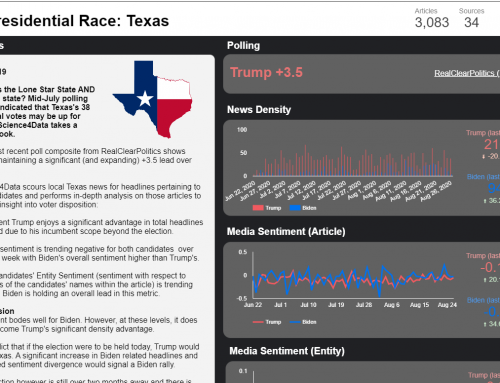Click paragraph beginning 'candidates' Entity Sentiment'
500x383 pixels.
pos(96,284)
